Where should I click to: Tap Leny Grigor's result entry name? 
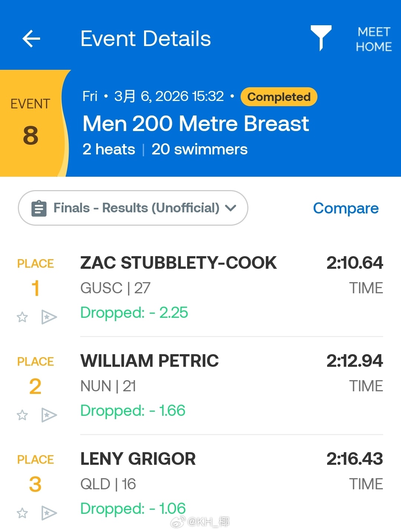138,459
